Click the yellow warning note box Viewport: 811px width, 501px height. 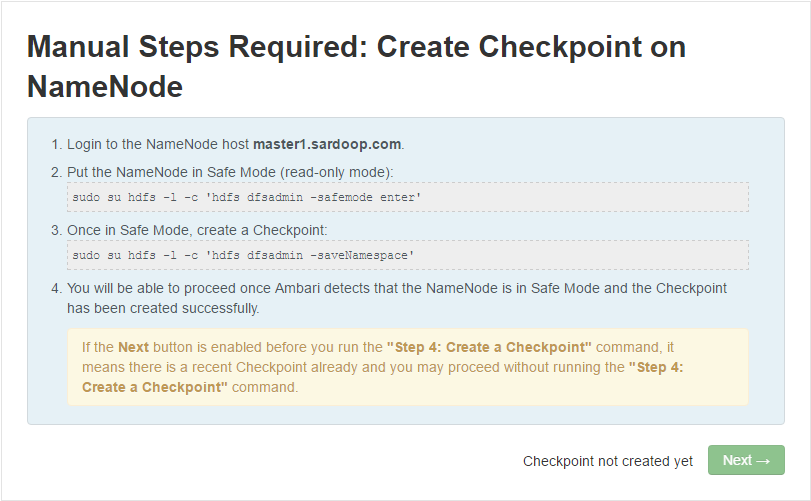point(408,367)
